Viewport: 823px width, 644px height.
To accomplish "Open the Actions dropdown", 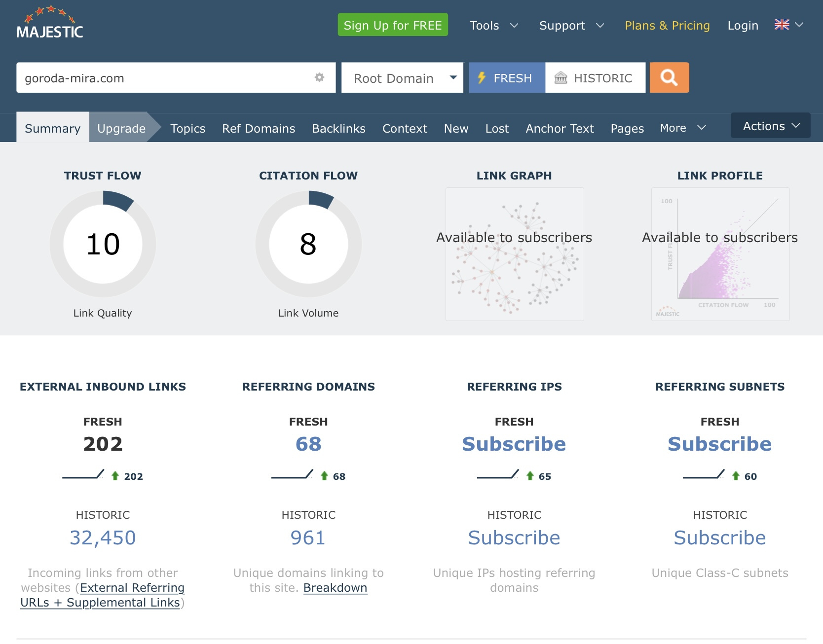I will [771, 126].
